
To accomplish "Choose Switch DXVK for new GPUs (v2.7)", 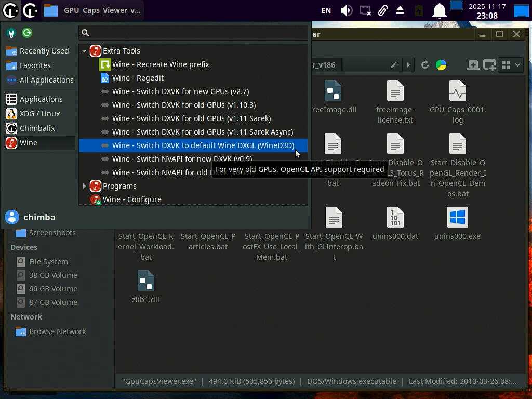I will coord(193,91).
